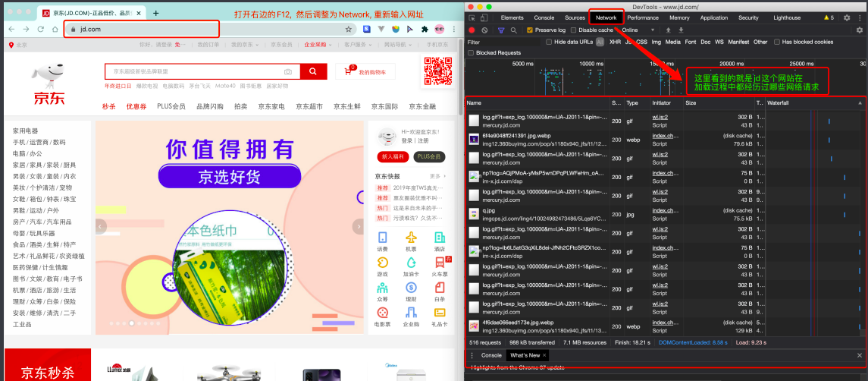Viewport: 868px width, 381px height.
Task: Click the jd.com address bar
Action: (x=210, y=29)
